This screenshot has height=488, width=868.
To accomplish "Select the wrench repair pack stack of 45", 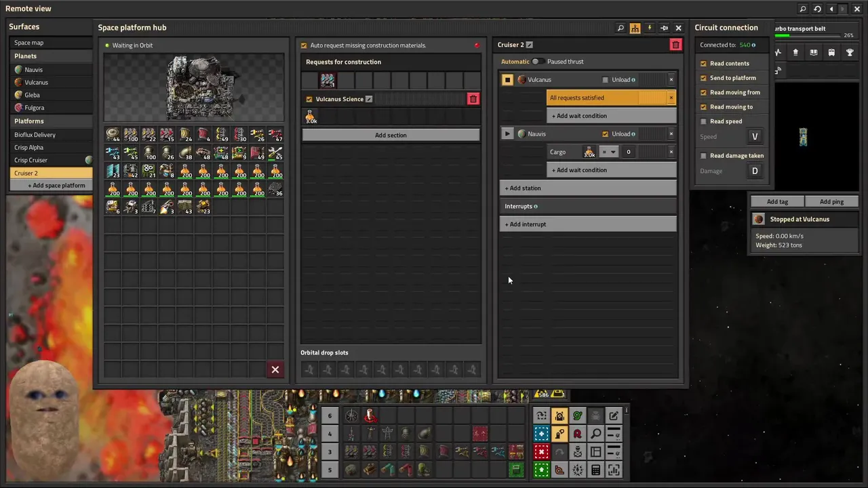I will click(x=275, y=153).
